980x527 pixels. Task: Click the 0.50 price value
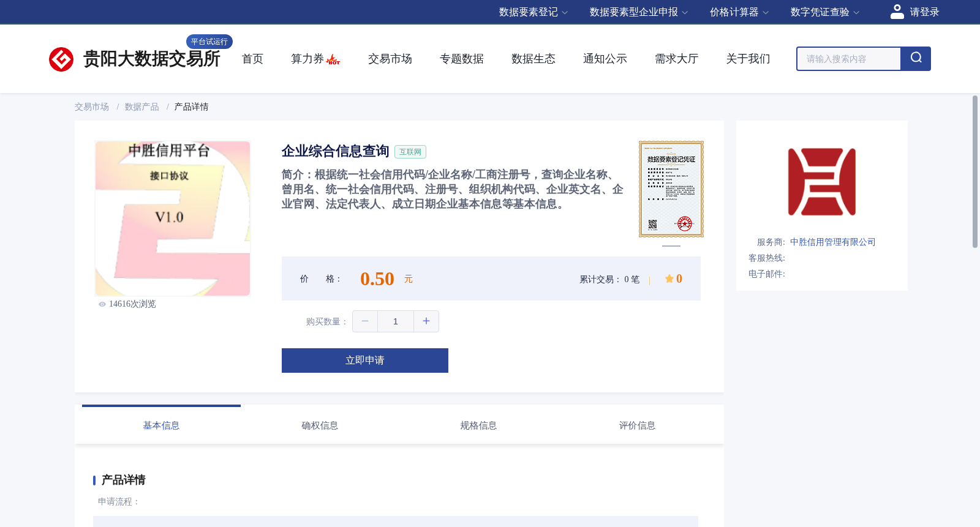click(377, 279)
